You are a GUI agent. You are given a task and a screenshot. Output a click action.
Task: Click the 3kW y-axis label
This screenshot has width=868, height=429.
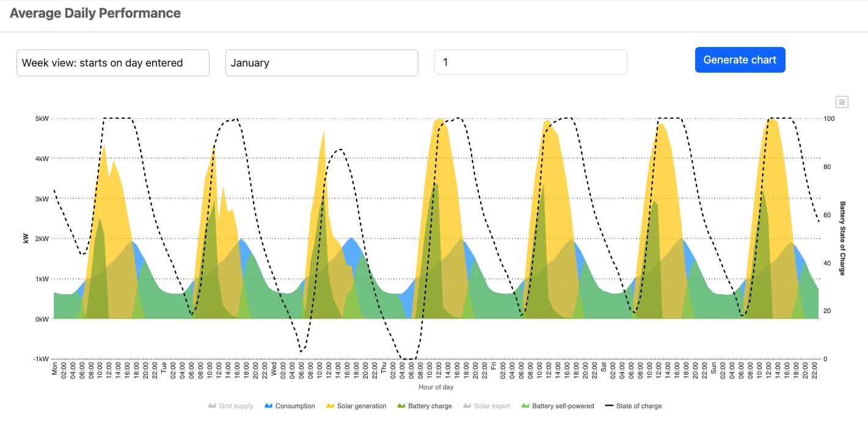[42, 199]
